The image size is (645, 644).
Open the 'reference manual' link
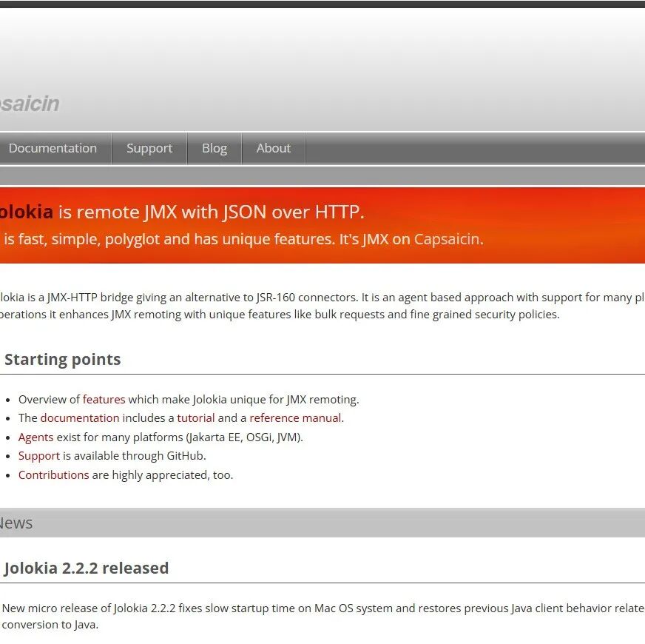295,418
